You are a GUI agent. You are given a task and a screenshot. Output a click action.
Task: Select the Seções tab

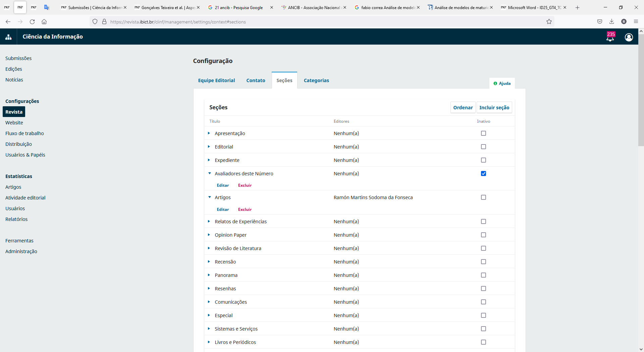coord(284,80)
